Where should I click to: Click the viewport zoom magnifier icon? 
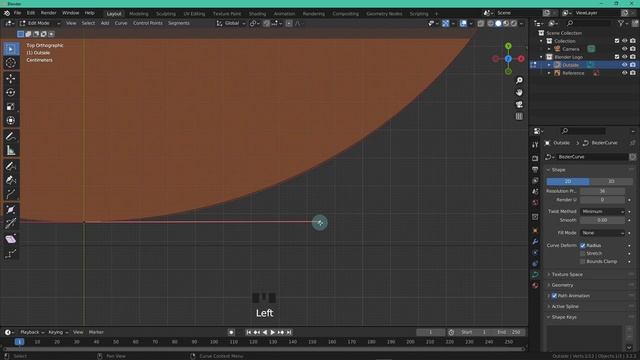[519, 80]
